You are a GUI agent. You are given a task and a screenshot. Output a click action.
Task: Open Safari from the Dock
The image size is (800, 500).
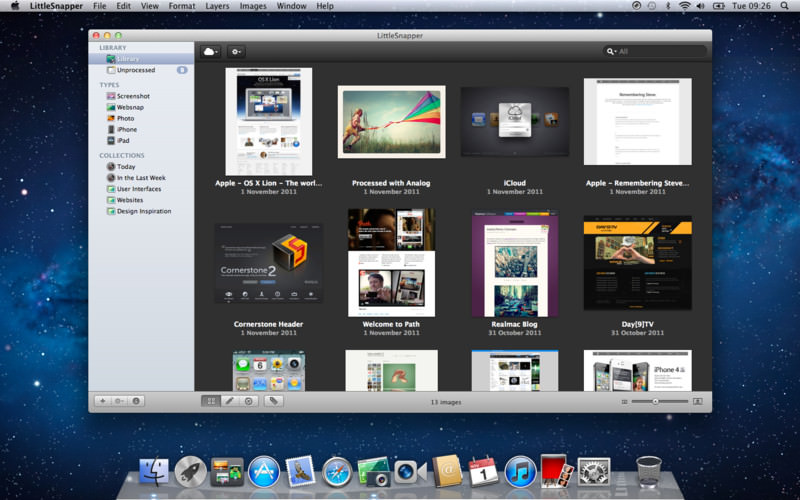(x=337, y=471)
